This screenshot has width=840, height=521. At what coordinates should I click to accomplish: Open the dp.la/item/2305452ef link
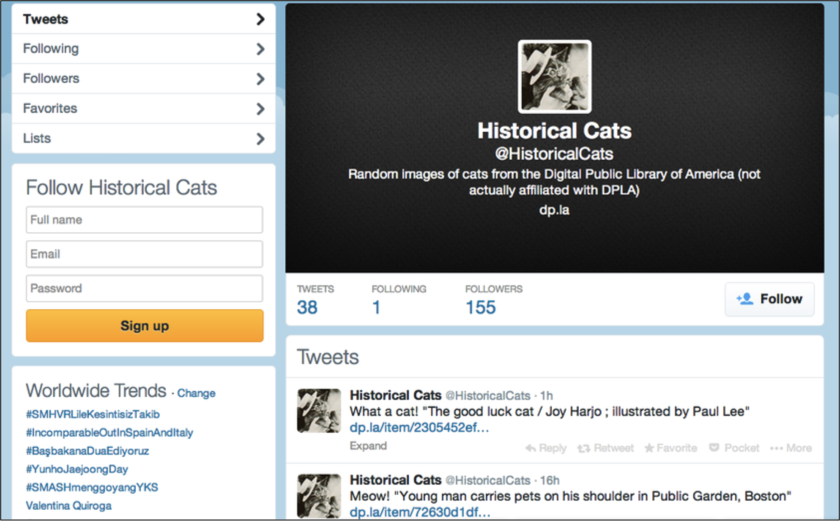pyautogui.click(x=419, y=428)
